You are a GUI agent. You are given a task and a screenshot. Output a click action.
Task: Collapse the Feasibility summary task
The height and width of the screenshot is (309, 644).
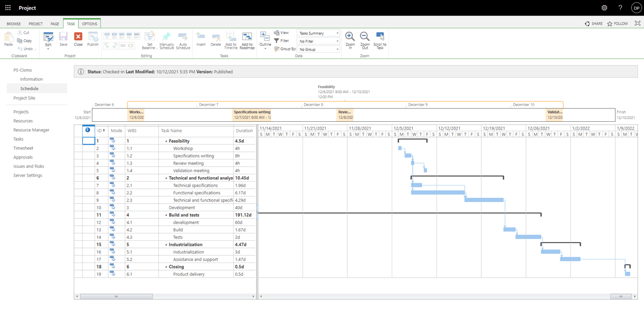166,141
